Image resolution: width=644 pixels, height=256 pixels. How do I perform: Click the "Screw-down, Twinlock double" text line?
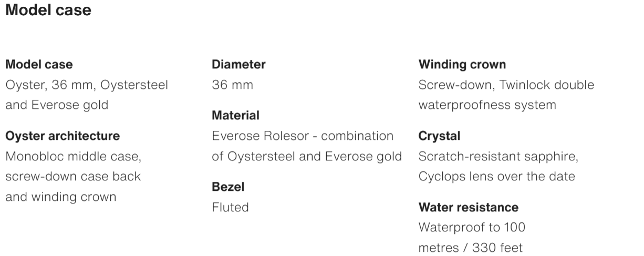506,85
